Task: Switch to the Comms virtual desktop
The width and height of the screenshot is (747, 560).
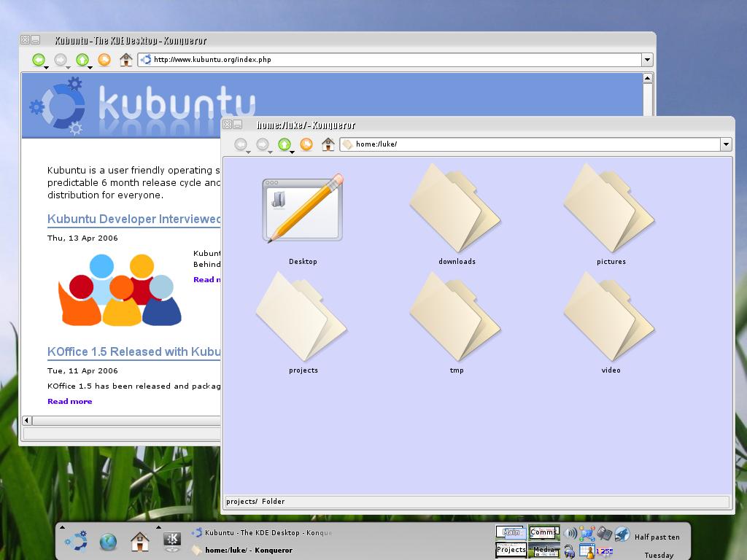Action: click(x=543, y=532)
